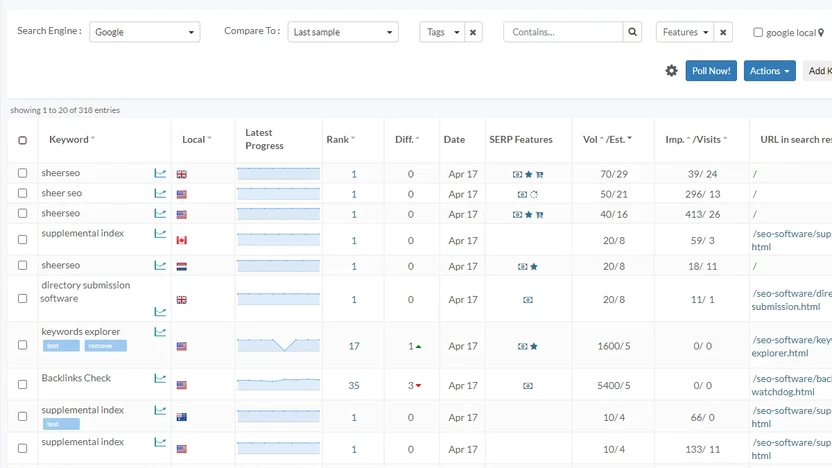Click Australia flag in supplemental index row
The height and width of the screenshot is (468, 832).
click(181, 417)
